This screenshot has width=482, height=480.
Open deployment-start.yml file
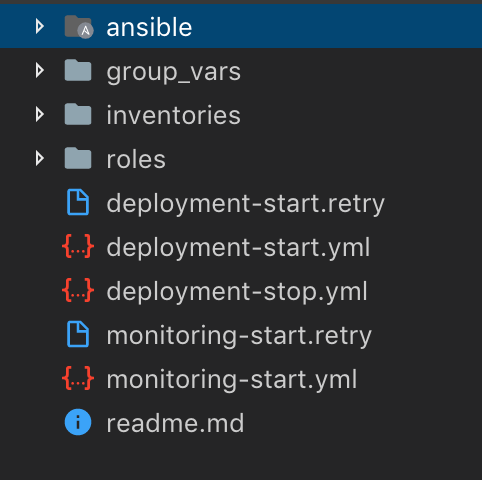click(x=238, y=248)
